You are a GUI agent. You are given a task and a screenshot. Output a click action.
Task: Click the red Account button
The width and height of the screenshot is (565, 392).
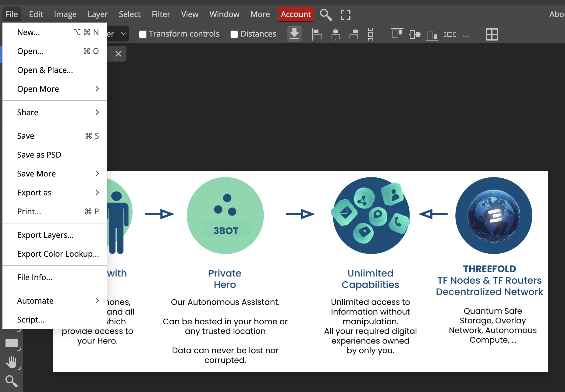(296, 14)
